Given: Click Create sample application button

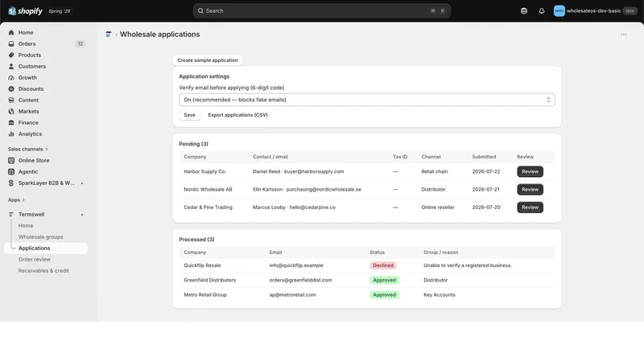Looking at the screenshot, I should point(208,60).
